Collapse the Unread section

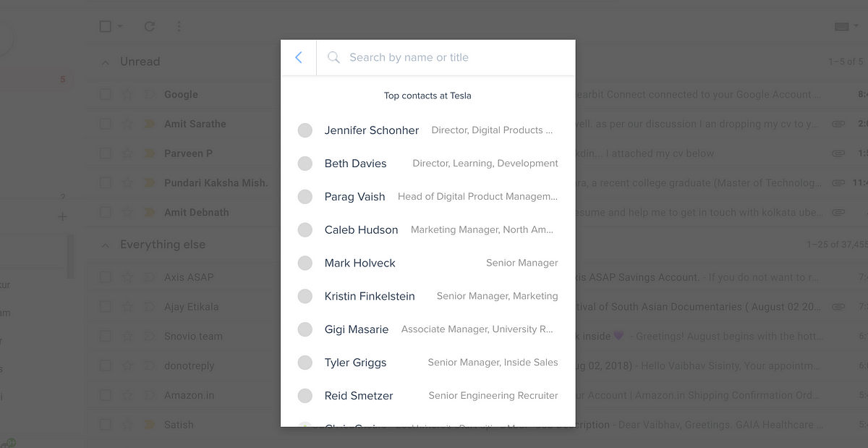[106, 62]
